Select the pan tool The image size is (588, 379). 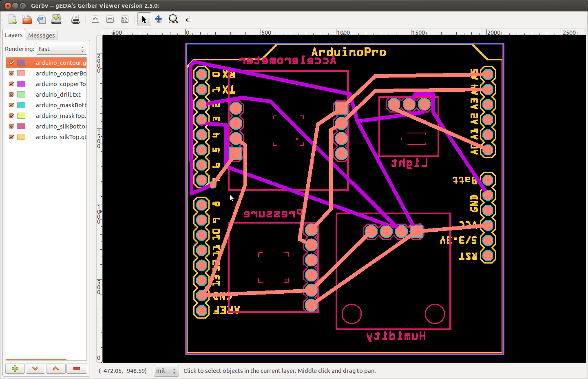pos(159,19)
